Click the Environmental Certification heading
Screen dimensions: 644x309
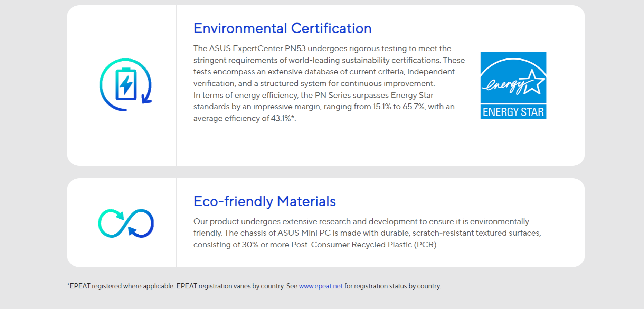coord(282,28)
